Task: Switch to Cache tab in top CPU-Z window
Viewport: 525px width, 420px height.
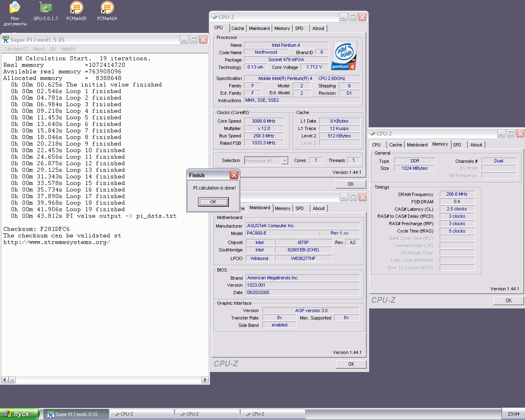Action: pos(237,28)
